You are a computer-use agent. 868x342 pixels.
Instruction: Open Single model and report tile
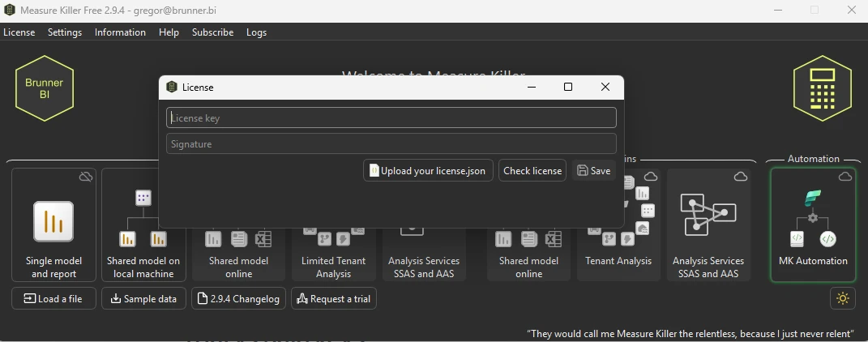(53, 225)
